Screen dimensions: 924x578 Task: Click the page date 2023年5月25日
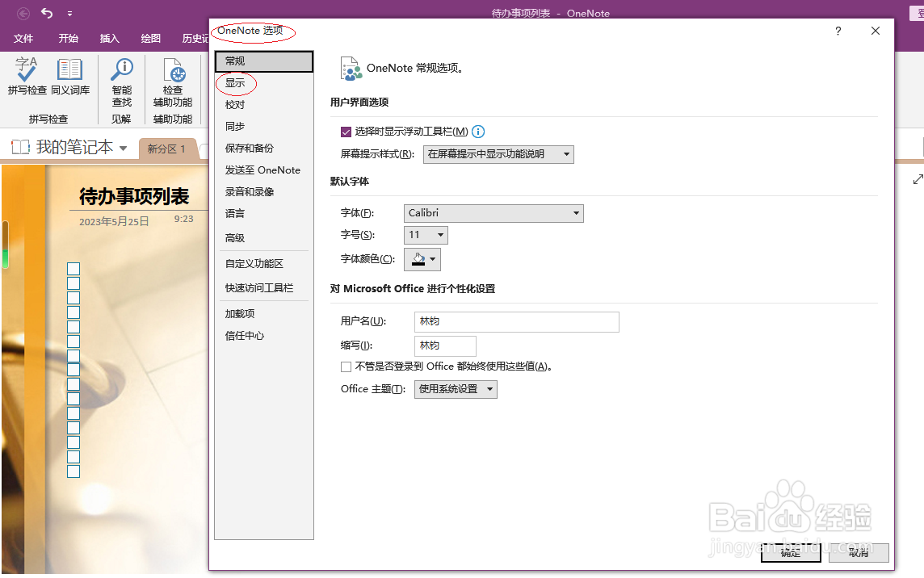point(115,221)
